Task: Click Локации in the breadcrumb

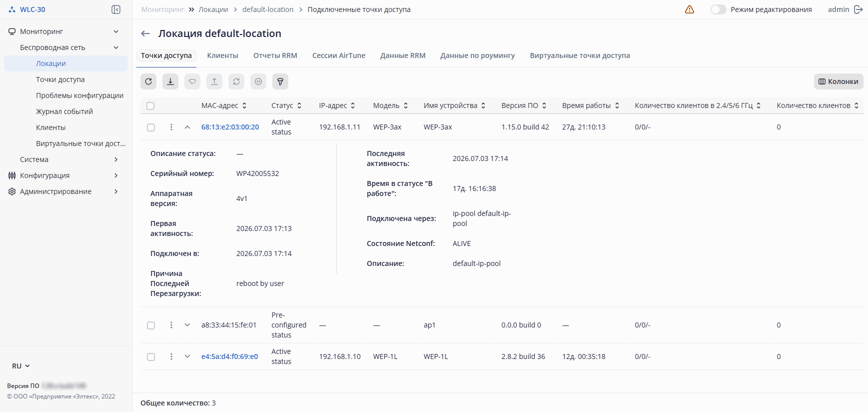Action: pos(213,9)
